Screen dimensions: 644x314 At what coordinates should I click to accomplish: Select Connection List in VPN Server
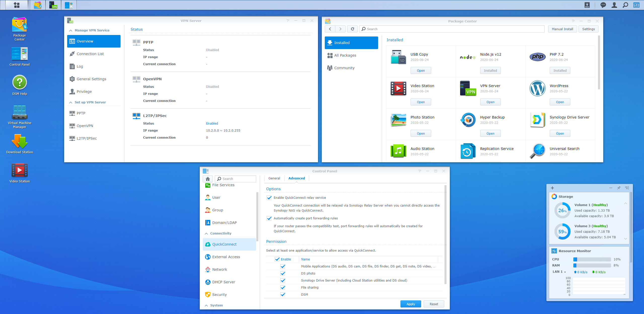pos(94,54)
